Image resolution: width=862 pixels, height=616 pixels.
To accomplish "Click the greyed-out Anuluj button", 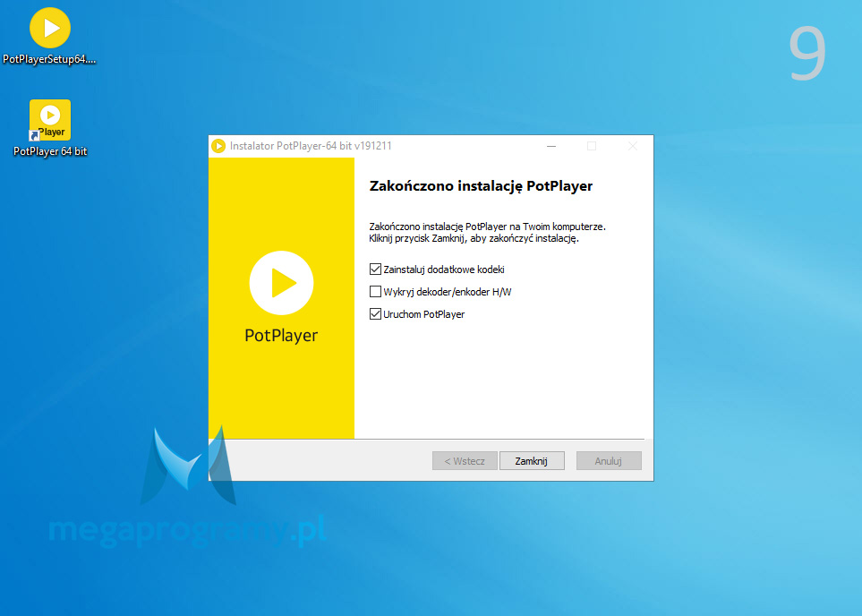I will coord(609,461).
